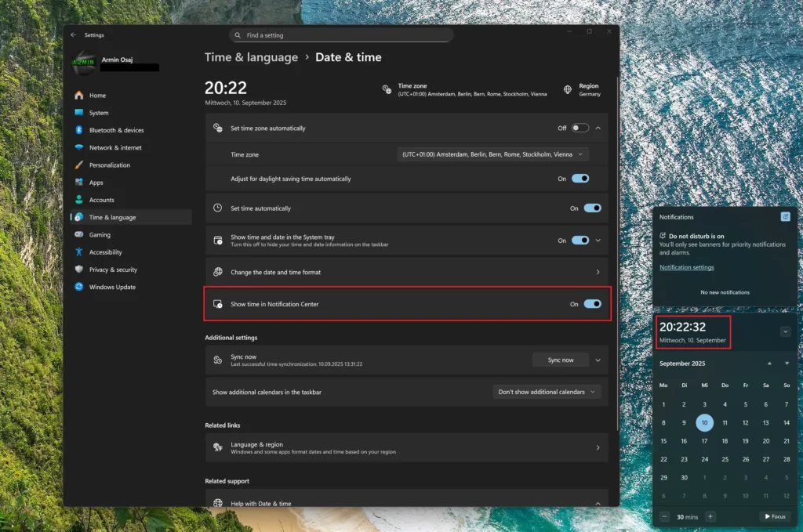The width and height of the screenshot is (803, 532).
Task: Click the September 2025 month header
Action: (x=682, y=364)
